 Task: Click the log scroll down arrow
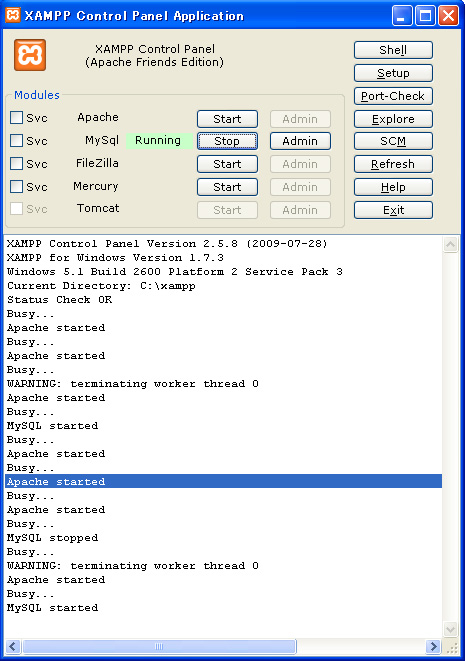[450, 630]
